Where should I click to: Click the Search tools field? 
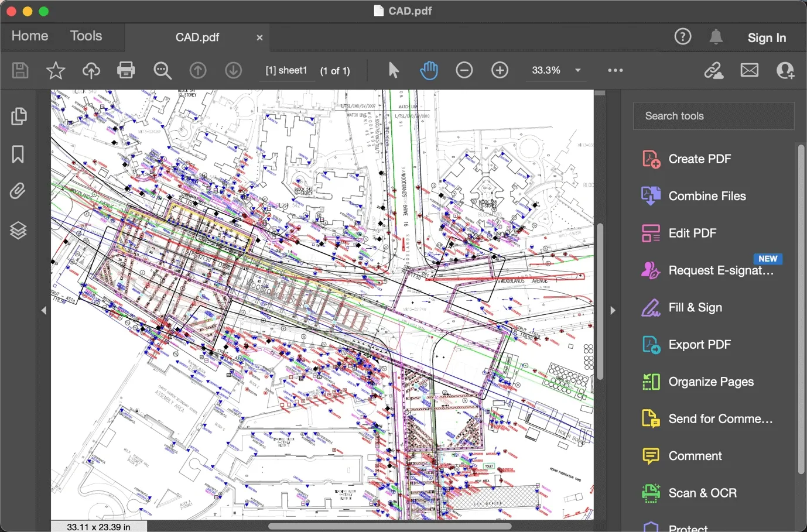point(713,116)
